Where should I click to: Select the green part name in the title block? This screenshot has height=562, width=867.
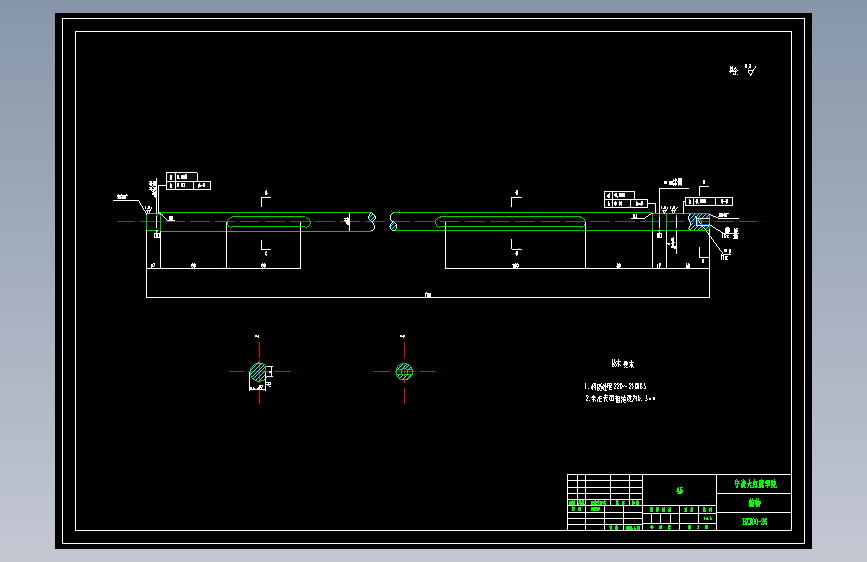[x=754, y=503]
